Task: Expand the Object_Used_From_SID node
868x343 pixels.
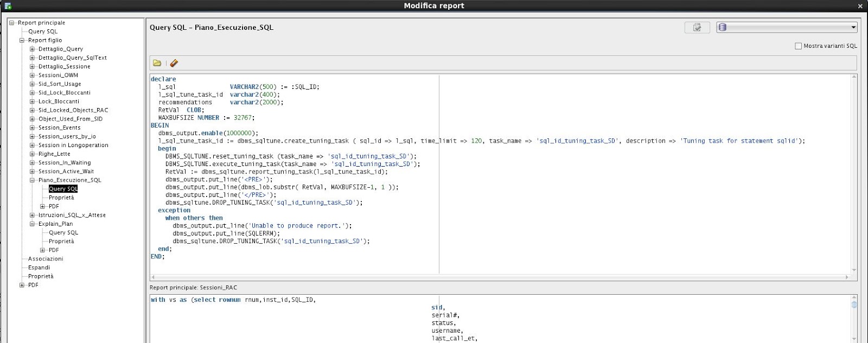Action: click(x=32, y=119)
